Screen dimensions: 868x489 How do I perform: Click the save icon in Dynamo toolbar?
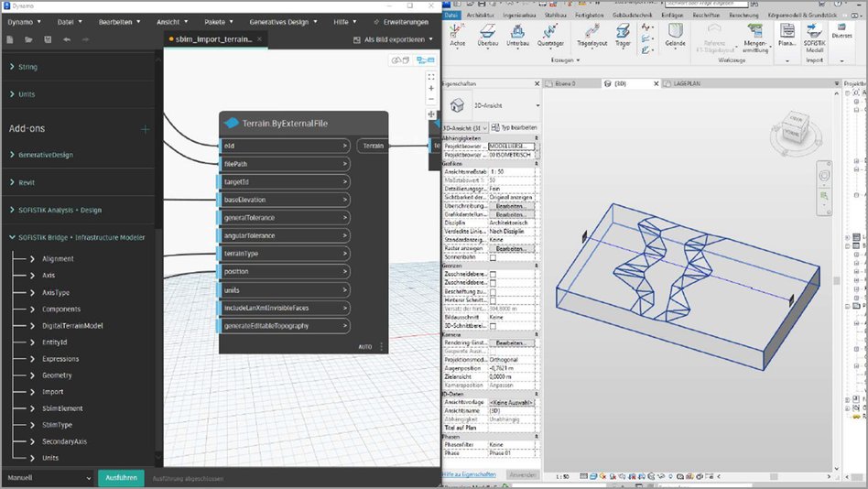[x=48, y=40]
